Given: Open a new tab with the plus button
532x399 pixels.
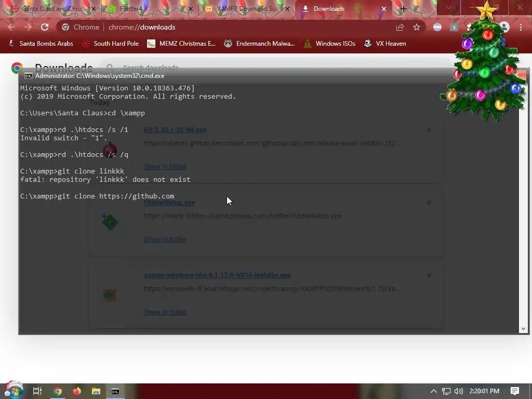Looking at the screenshot, I should click(x=403, y=9).
